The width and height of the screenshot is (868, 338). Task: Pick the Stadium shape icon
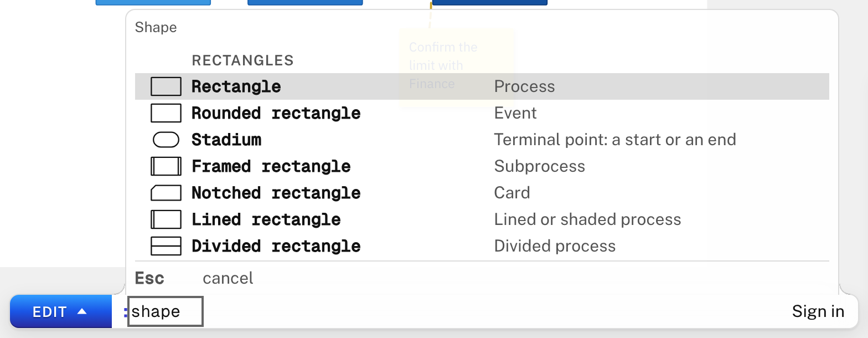pos(166,140)
